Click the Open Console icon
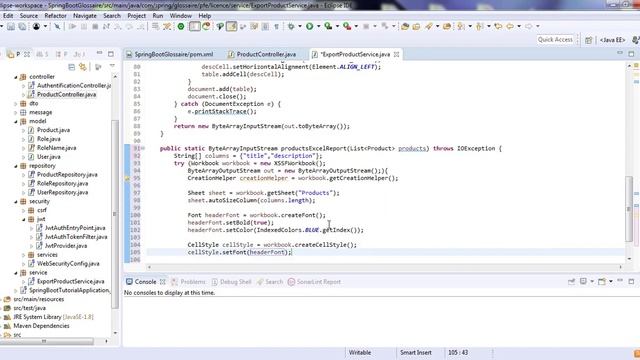Screen dimensions: 640x360 tap(602, 282)
